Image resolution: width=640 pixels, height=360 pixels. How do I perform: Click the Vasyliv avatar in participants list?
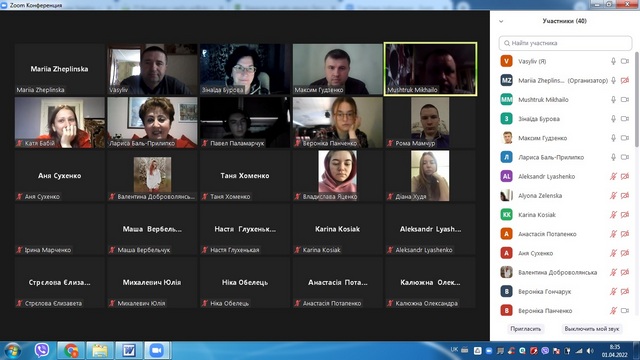tap(506, 61)
